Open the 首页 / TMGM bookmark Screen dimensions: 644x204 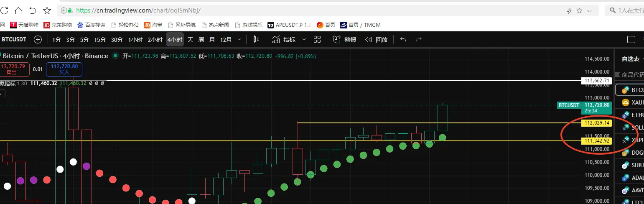click(361, 25)
